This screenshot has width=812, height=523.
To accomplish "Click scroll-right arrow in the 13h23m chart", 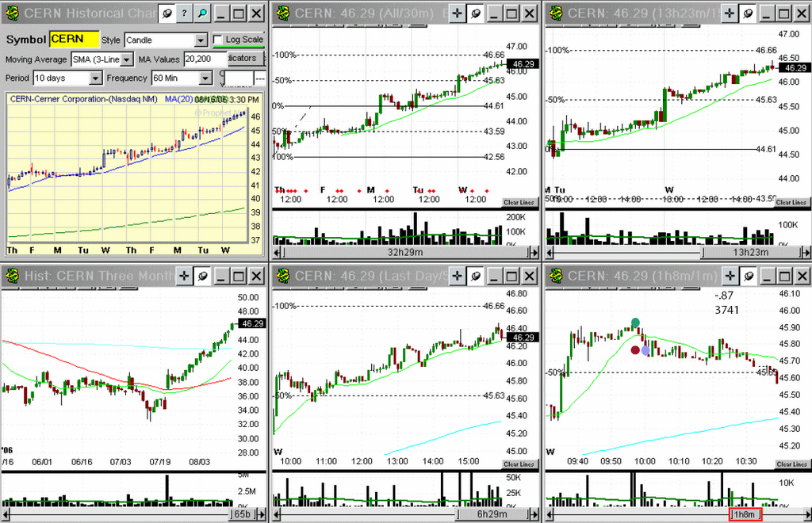I will [806, 253].
